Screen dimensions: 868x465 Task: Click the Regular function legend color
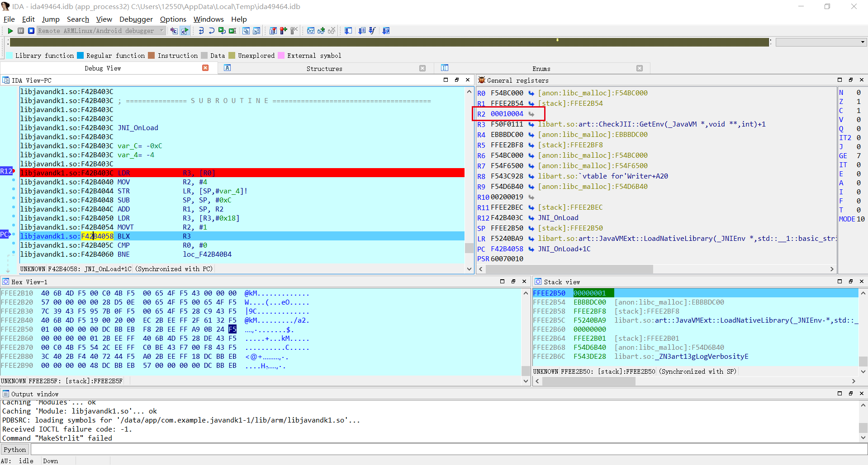(x=81, y=56)
